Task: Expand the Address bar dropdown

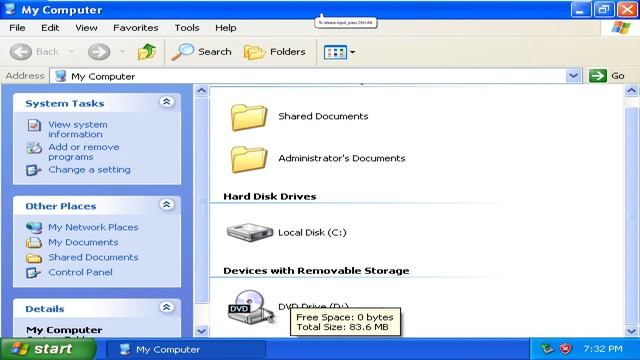Action: tap(573, 76)
